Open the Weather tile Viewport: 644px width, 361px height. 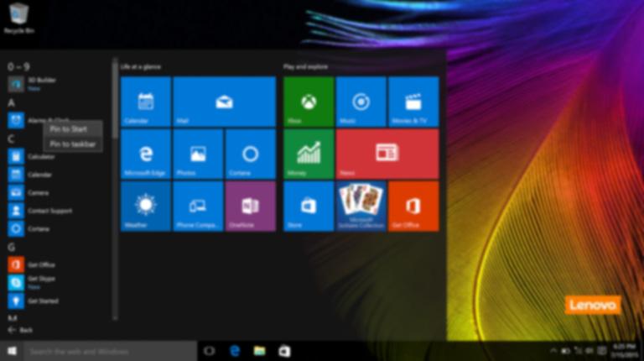[x=146, y=207]
